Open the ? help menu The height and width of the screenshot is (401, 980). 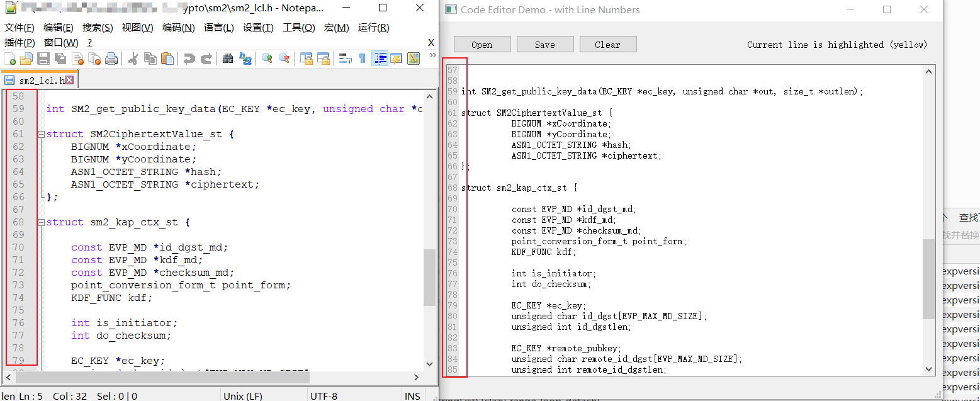tap(89, 42)
